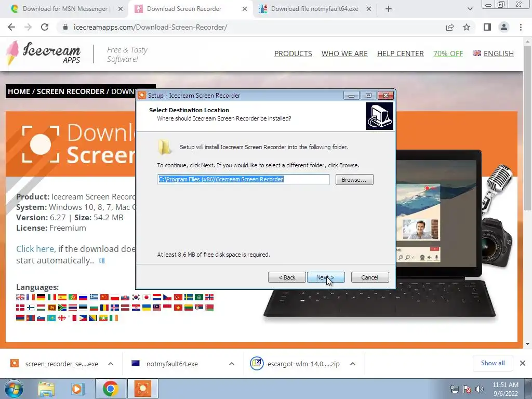Open the WHO WE ARE menu

(x=344, y=54)
